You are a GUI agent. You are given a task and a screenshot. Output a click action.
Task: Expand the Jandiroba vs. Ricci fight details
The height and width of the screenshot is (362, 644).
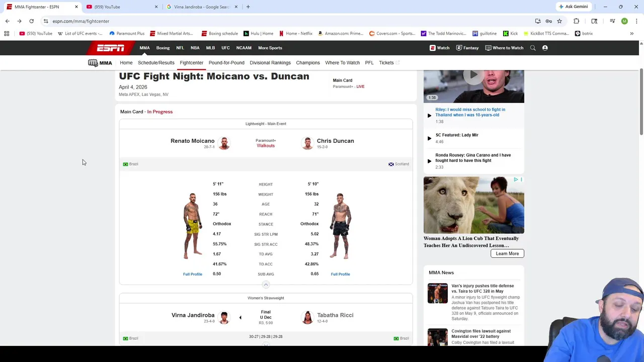(266, 345)
